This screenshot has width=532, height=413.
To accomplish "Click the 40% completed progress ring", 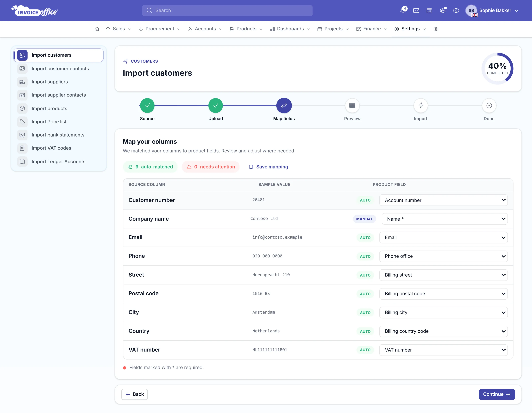I will pyautogui.click(x=497, y=69).
